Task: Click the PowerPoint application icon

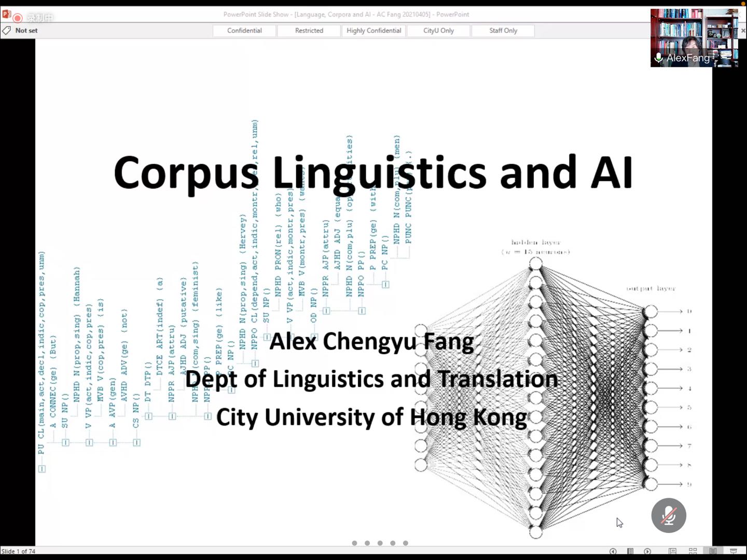Action: [x=7, y=15]
